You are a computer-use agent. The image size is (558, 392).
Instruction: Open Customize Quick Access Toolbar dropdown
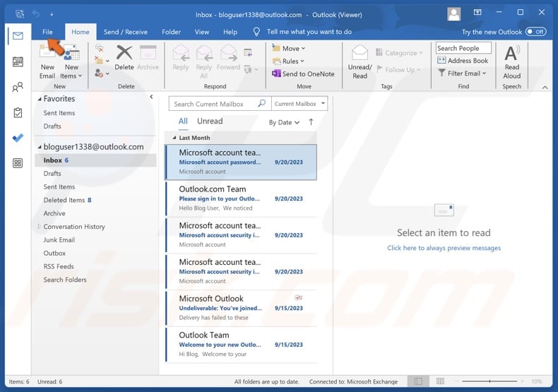pyautogui.click(x=52, y=15)
